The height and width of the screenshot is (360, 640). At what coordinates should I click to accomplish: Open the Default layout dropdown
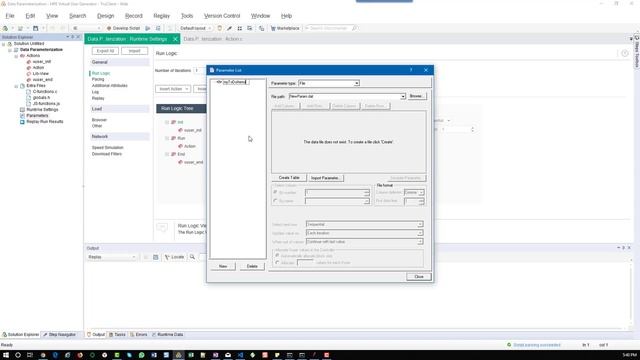click(196, 28)
